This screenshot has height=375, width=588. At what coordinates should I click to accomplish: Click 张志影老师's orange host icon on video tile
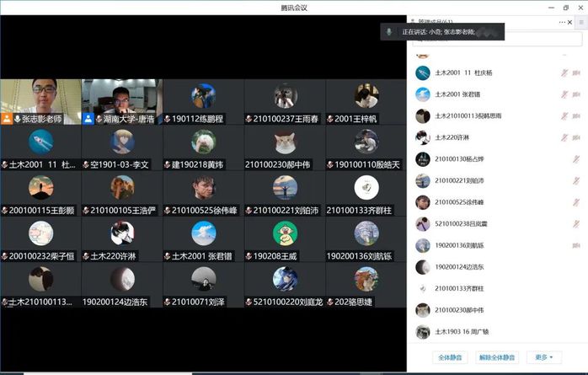(7, 120)
